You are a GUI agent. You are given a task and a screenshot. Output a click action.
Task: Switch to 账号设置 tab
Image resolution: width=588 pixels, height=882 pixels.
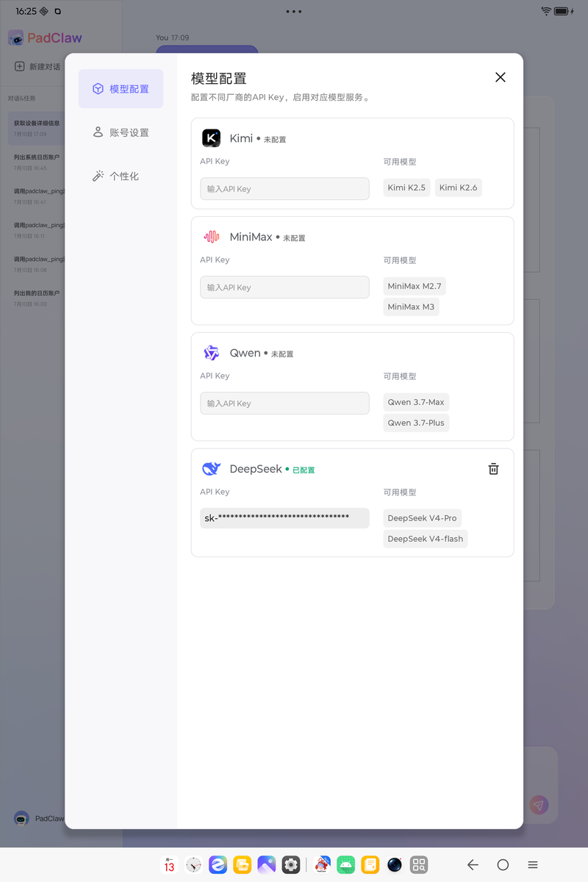tap(121, 132)
